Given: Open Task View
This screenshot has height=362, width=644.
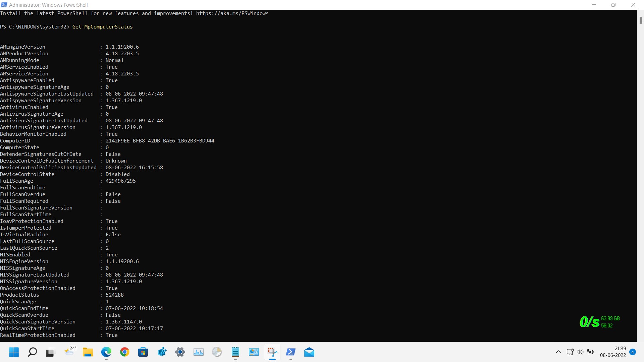Looking at the screenshot, I should click(x=51, y=352).
